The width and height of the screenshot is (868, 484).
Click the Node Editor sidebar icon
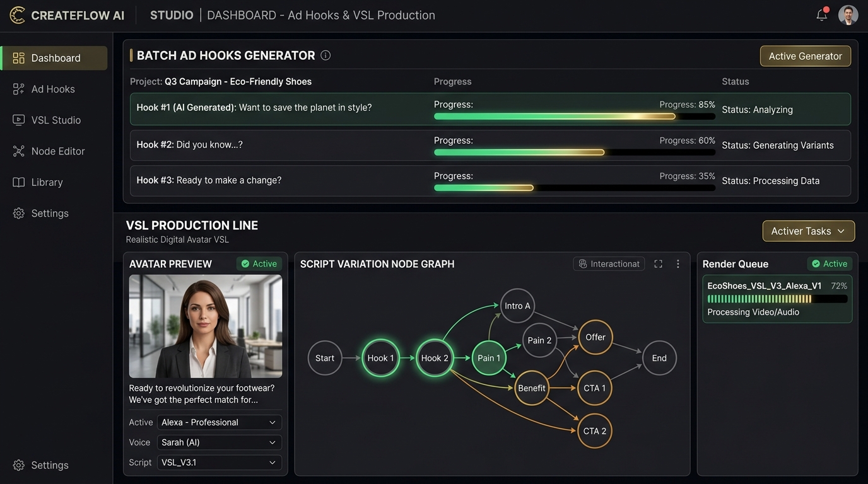[x=19, y=151]
